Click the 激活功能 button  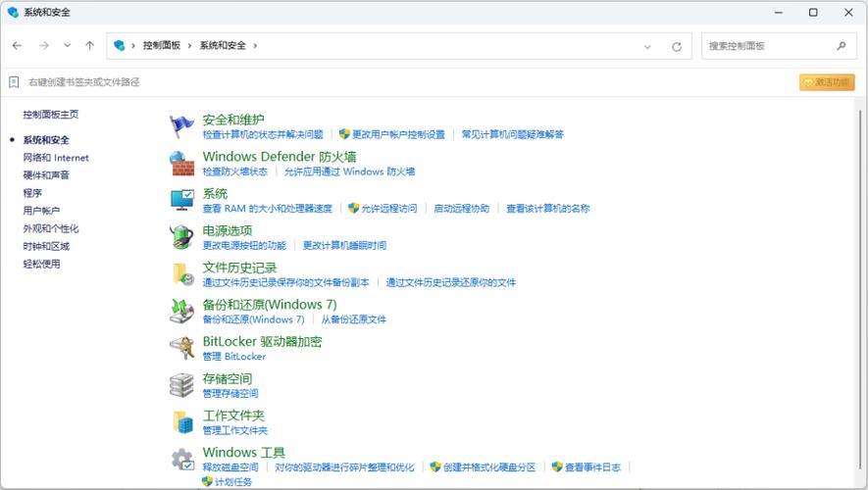tap(827, 82)
